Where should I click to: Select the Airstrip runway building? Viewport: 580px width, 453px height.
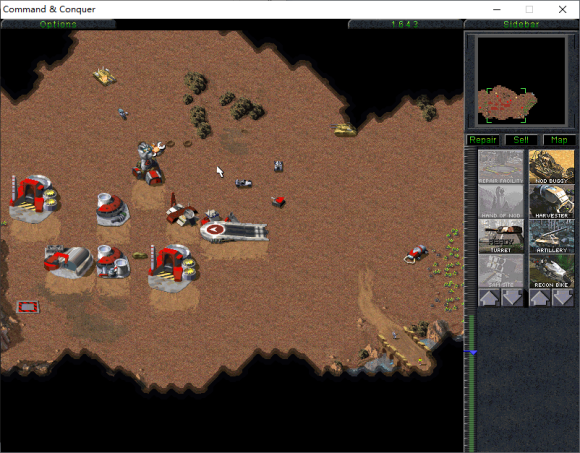234,231
